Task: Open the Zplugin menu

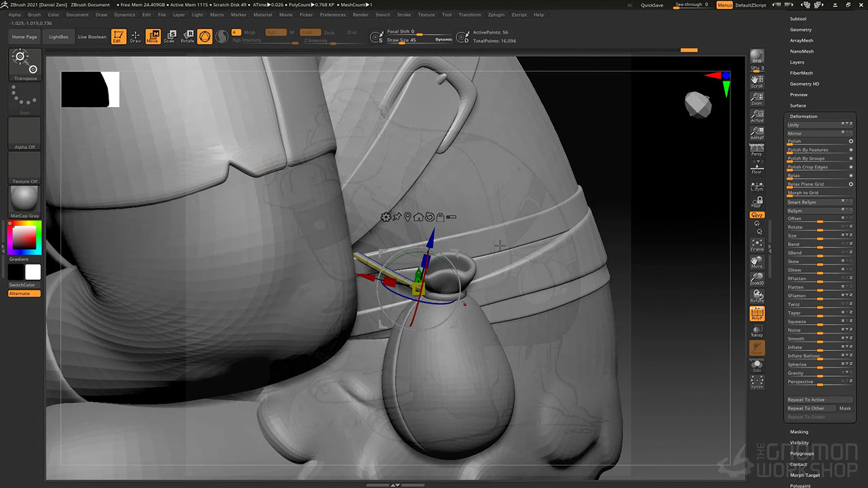Action: click(x=496, y=14)
